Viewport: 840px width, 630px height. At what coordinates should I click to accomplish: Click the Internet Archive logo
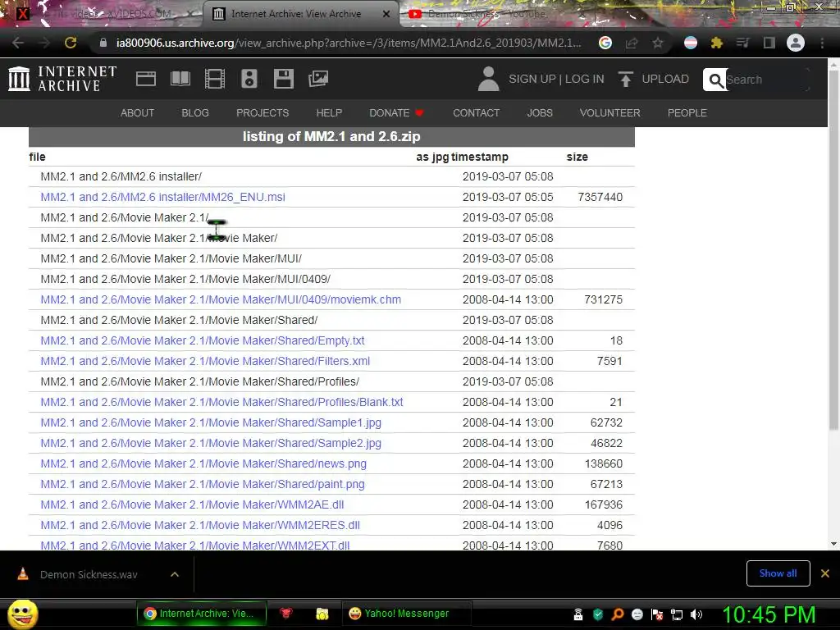coord(62,79)
